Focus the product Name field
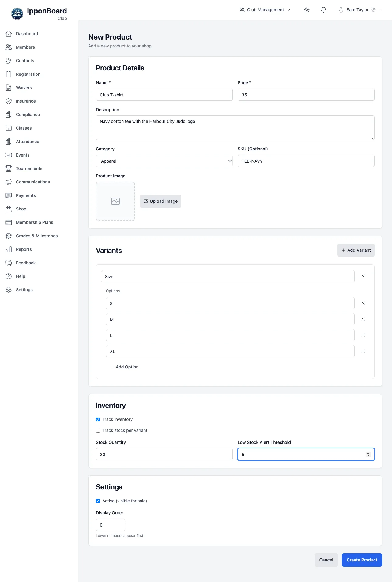Image resolution: width=392 pixels, height=582 pixels. point(164,95)
